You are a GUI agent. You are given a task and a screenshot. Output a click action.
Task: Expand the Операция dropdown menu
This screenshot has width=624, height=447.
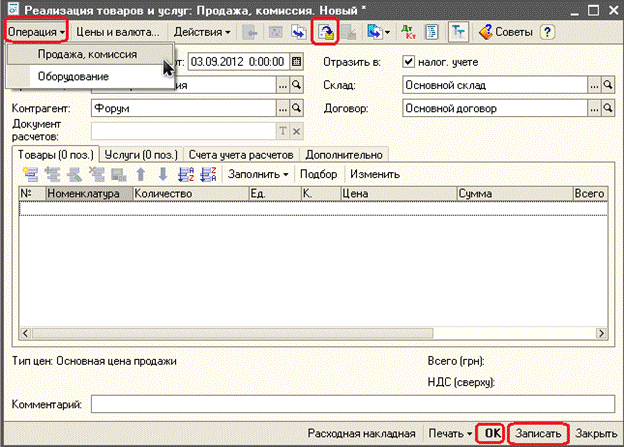pos(35,32)
